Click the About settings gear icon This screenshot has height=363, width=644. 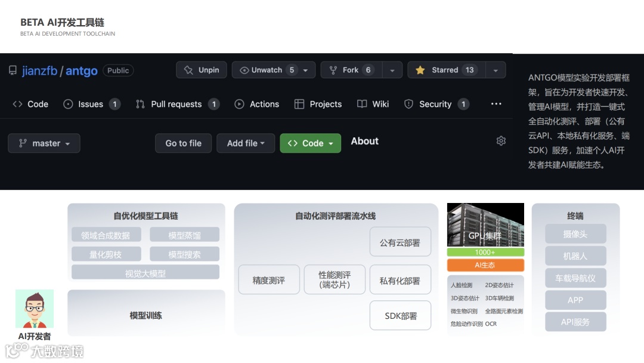pyautogui.click(x=501, y=141)
